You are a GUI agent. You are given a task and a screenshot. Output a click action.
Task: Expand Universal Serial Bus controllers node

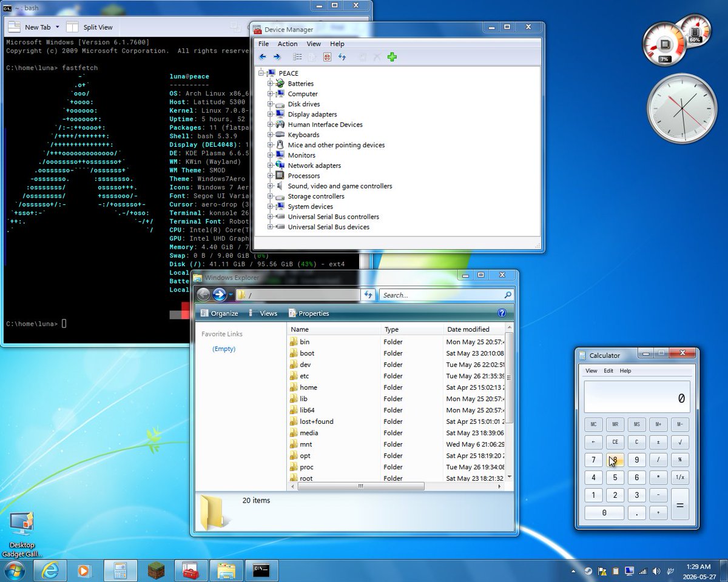(271, 217)
